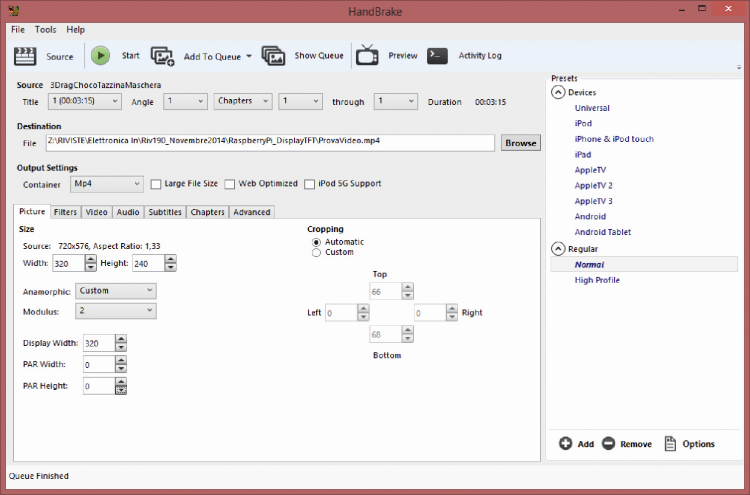Viewport: 750px width, 495px height.
Task: Switch to the Video tab
Action: click(97, 212)
